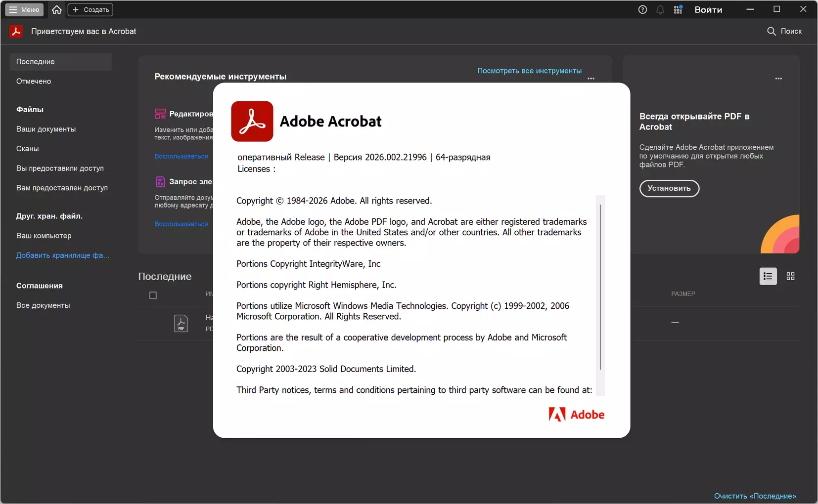Image resolution: width=818 pixels, height=504 pixels.
Task: Open the notifications bell icon
Action: point(660,9)
